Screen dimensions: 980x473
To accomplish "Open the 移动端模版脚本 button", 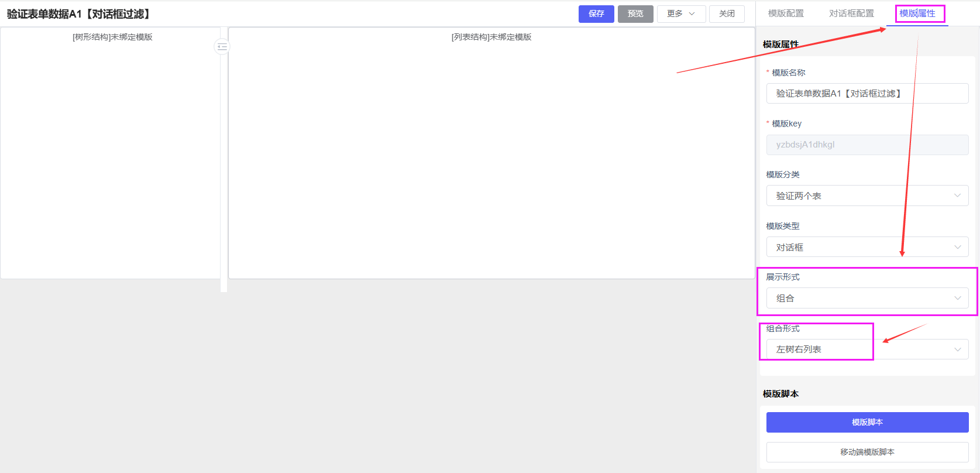I will point(866,452).
